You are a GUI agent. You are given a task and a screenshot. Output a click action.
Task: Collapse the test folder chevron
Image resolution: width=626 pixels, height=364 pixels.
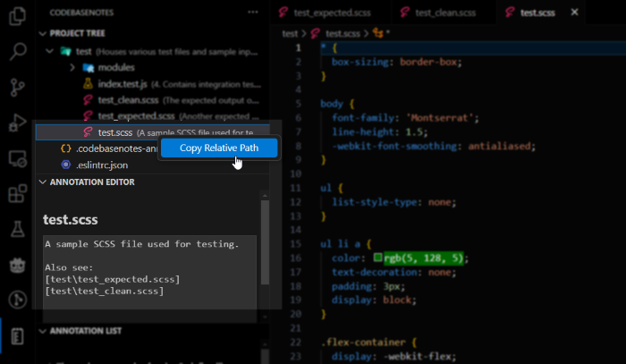(49, 51)
